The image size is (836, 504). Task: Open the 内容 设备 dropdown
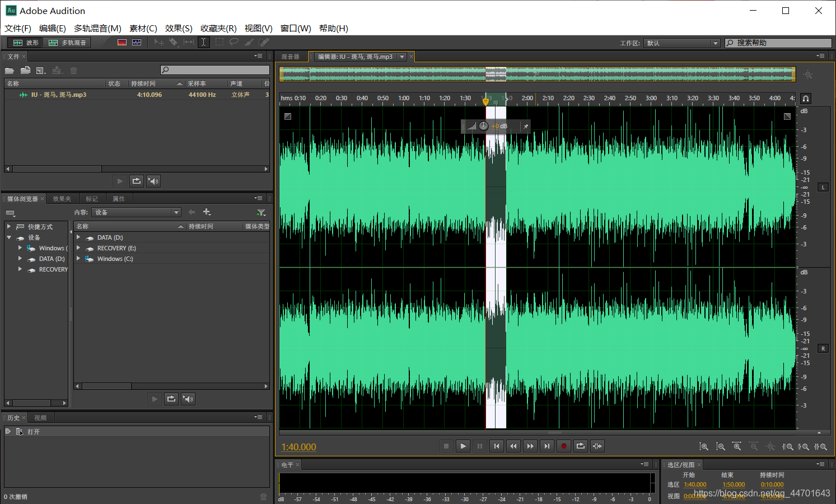coord(137,212)
